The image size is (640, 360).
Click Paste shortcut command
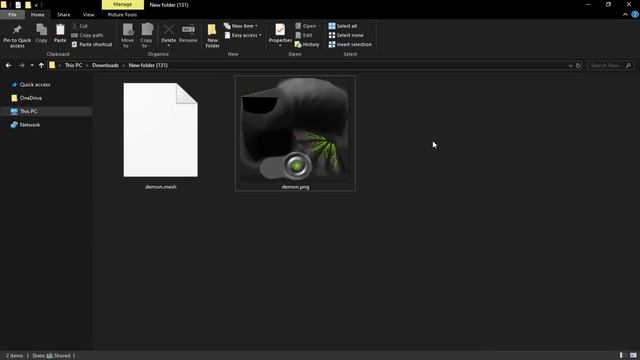pyautogui.click(x=92, y=44)
